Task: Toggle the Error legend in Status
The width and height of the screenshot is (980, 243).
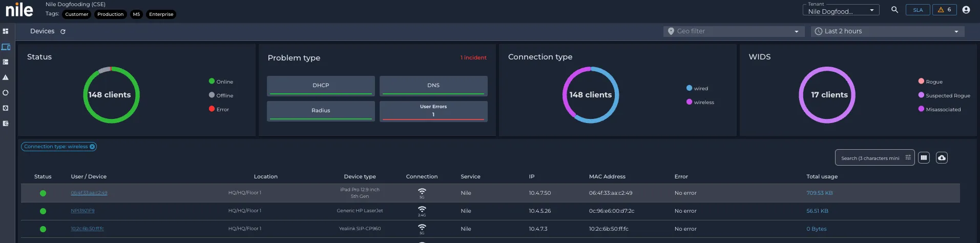Action: coord(219,109)
